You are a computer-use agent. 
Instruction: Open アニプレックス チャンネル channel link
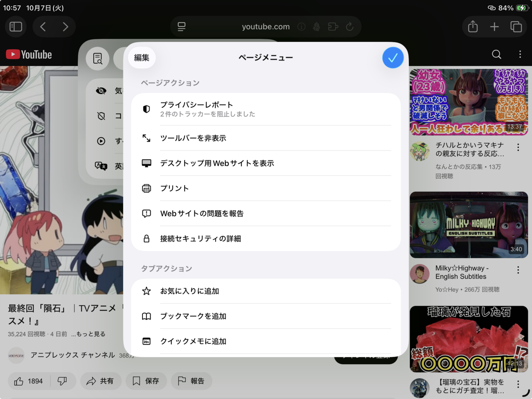(73, 355)
